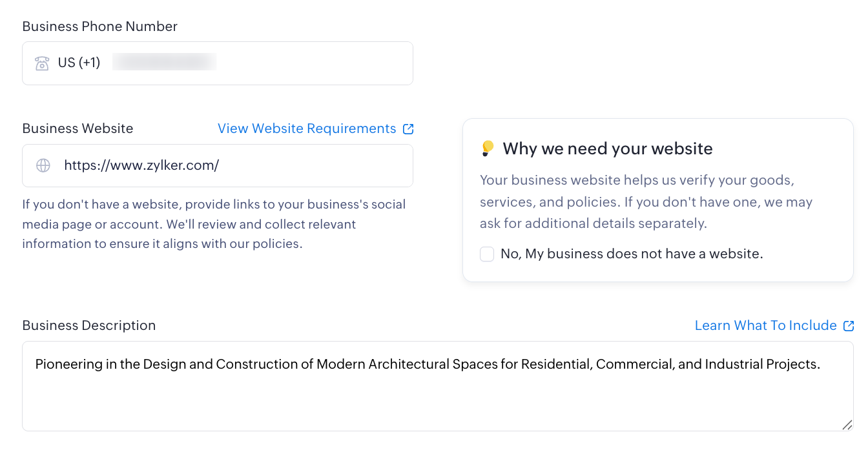This screenshot has width=868, height=452.
Task: Click the Business Phone Number label
Action: pos(99,26)
